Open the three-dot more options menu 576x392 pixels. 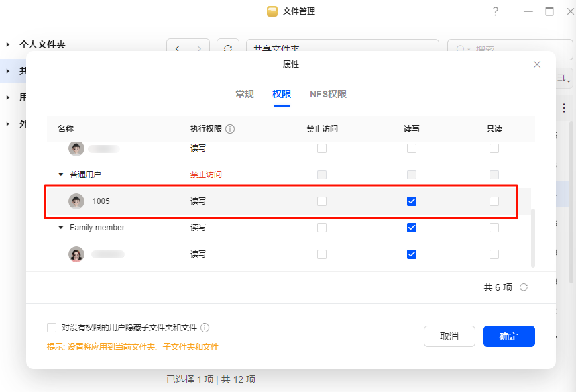(564, 108)
